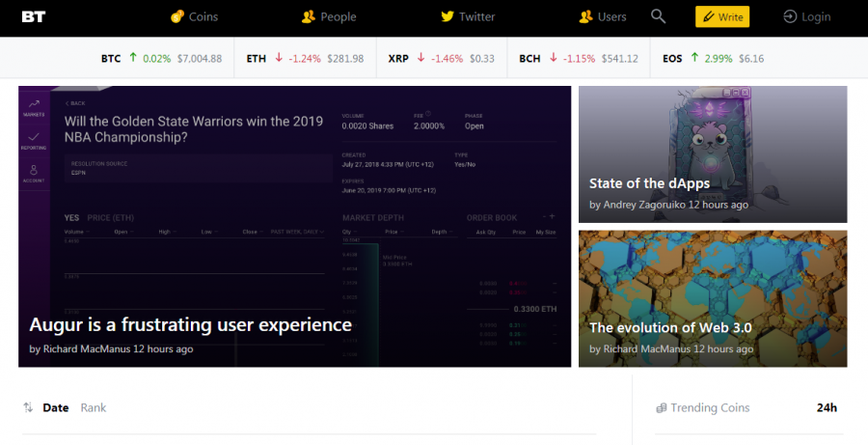Click the people icon beside People
Image resolution: width=868 pixels, height=445 pixels.
pos(309,16)
